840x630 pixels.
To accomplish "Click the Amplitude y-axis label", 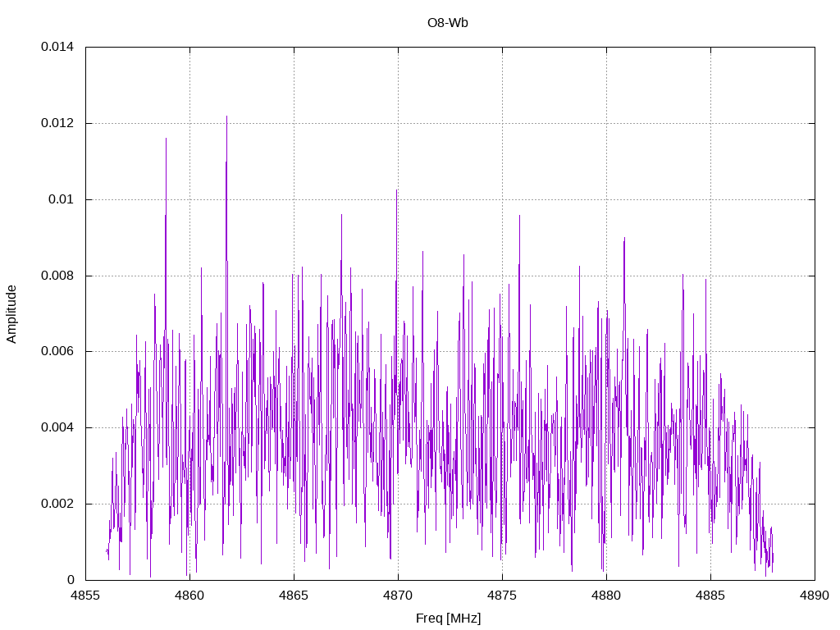I will tap(11, 314).
